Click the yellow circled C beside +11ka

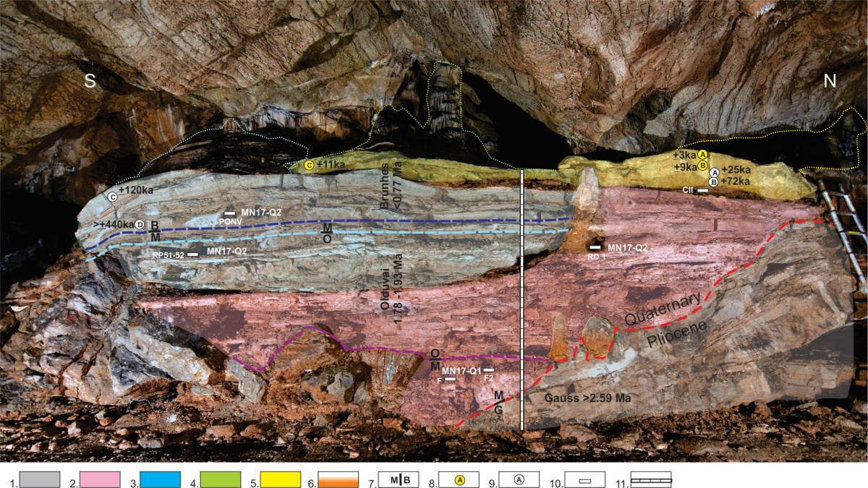309,166
